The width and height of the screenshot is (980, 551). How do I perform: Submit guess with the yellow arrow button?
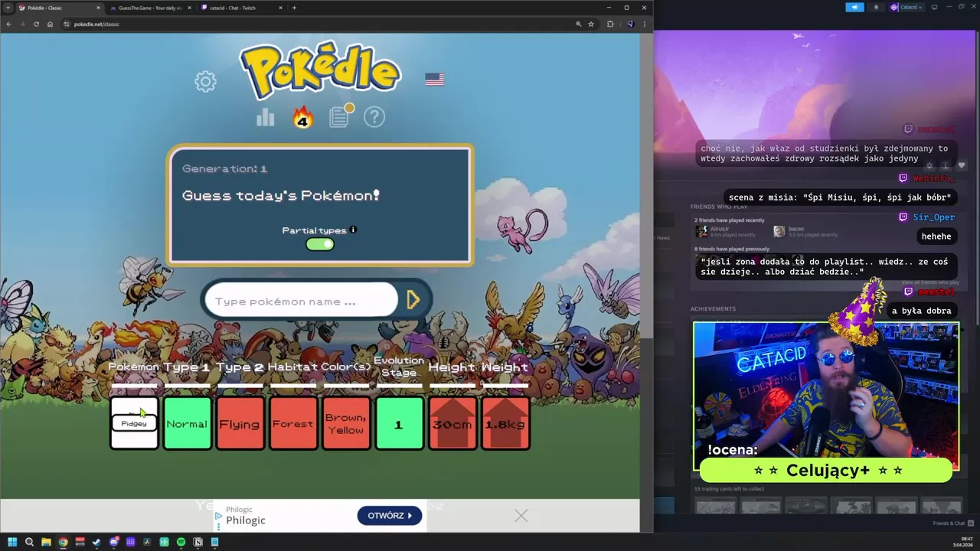(x=413, y=300)
